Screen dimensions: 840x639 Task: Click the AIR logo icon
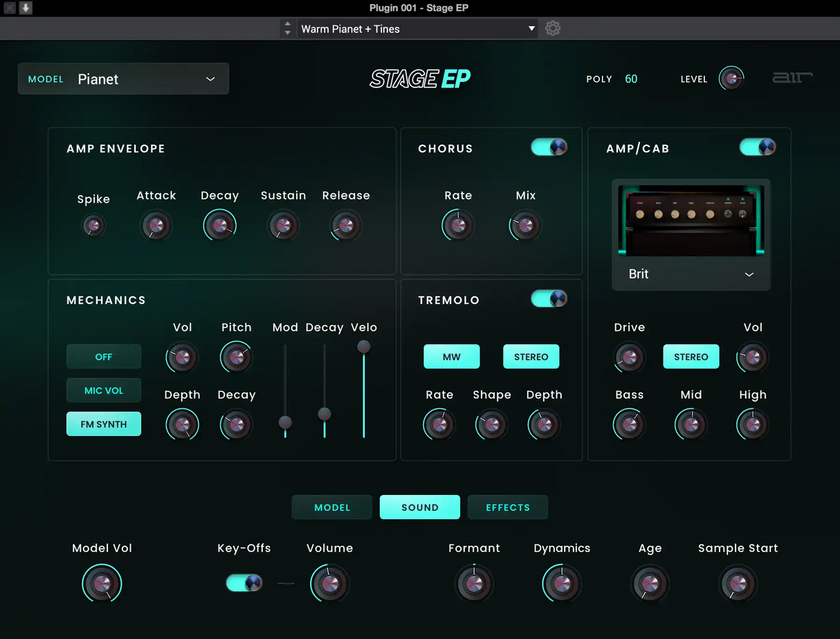coord(792,78)
